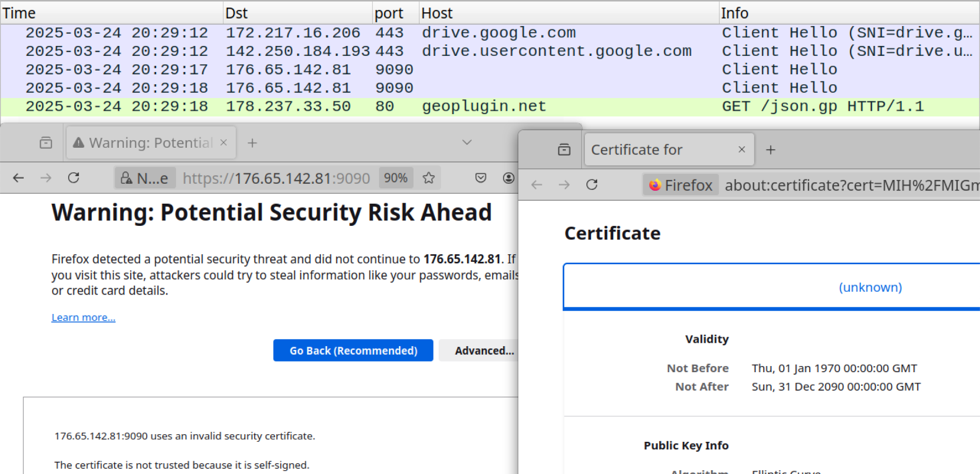
Task: Open a new tab in certificate window
Action: tap(771, 150)
